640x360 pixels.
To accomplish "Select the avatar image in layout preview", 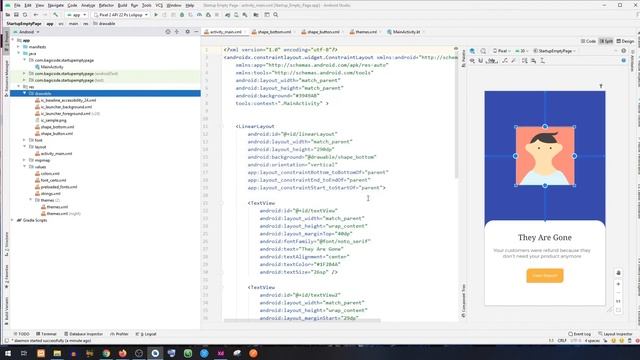I will pyautogui.click(x=545, y=156).
